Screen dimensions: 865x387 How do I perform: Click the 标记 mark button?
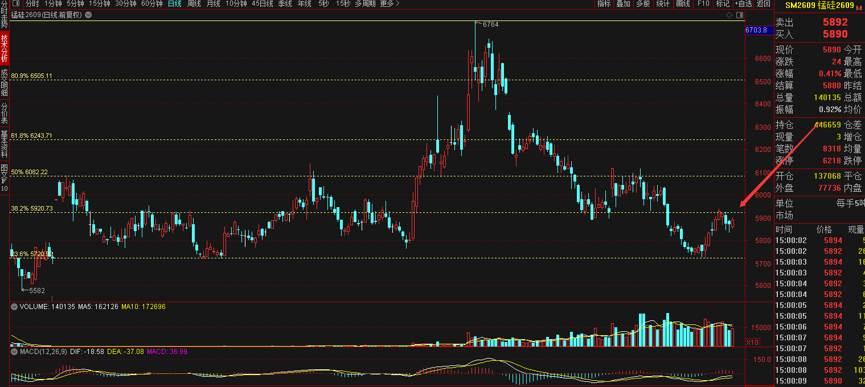[722, 3]
